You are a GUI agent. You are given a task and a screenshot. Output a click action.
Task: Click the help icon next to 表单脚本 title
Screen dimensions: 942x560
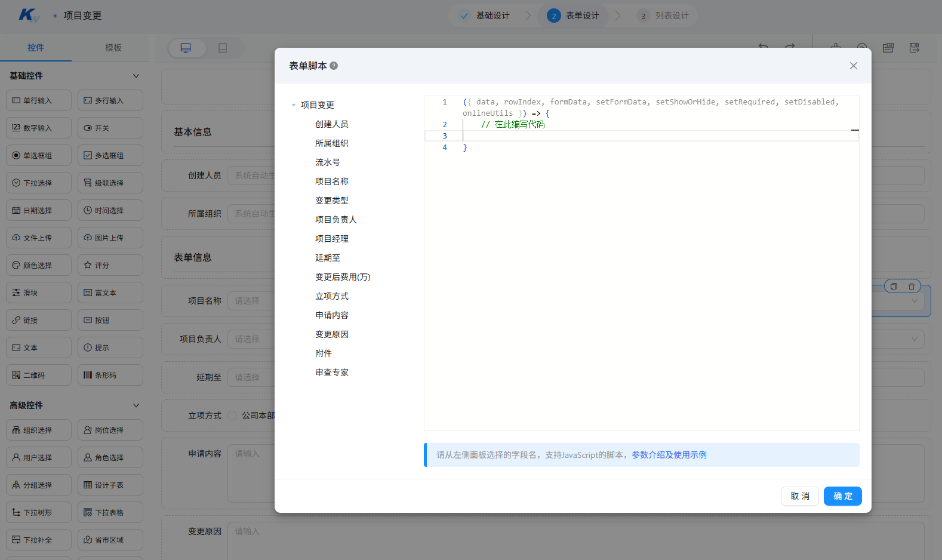334,66
